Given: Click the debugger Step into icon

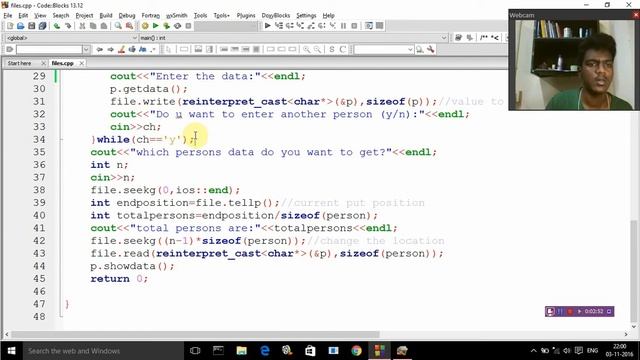Looking at the screenshot, I should [300, 26].
